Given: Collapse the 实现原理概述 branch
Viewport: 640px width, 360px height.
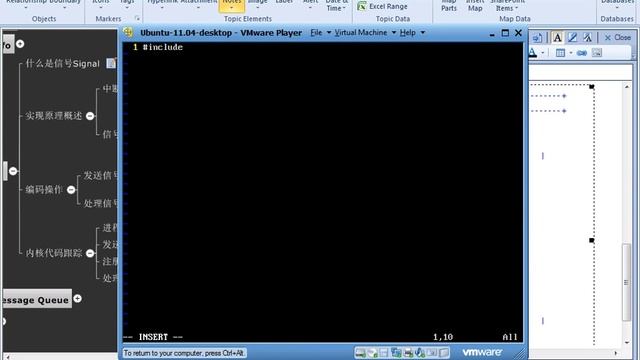Looking at the screenshot, I should 90,116.
